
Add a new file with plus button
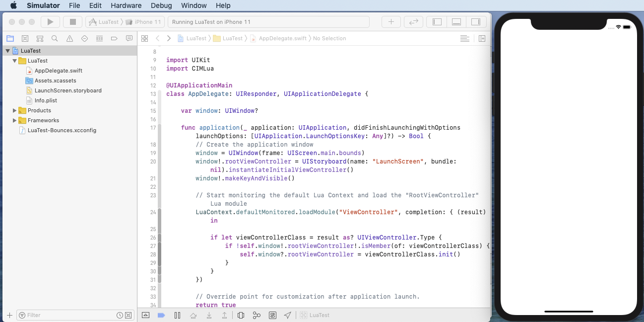(x=9, y=315)
